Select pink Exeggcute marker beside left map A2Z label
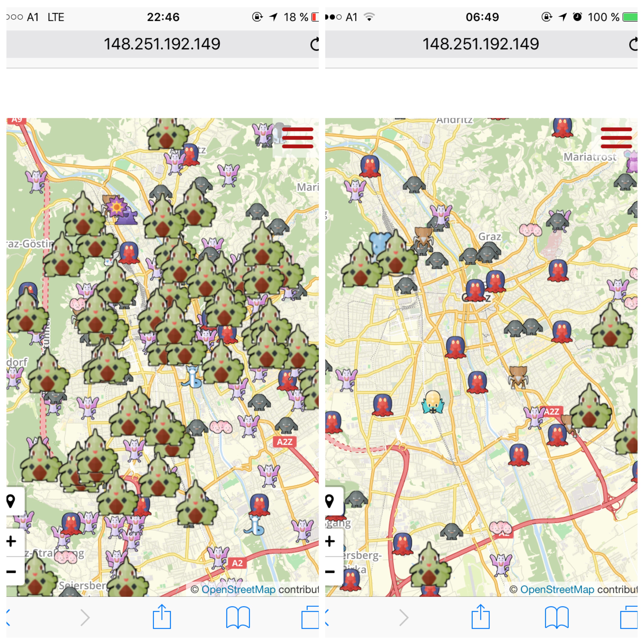The width and height of the screenshot is (644, 644). (x=221, y=427)
